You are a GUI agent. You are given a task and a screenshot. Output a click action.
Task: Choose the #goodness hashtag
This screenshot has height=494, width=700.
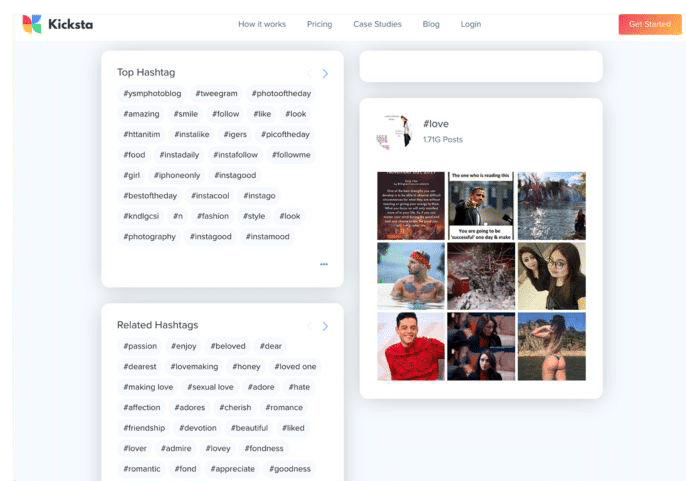pyautogui.click(x=290, y=469)
